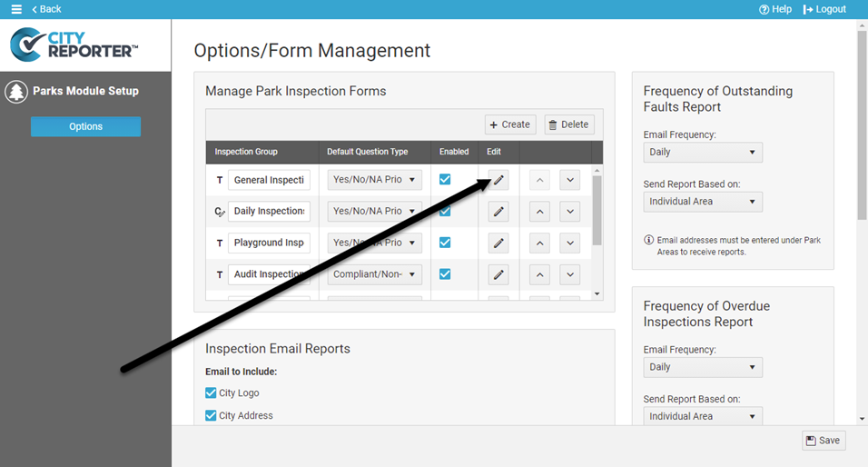This screenshot has height=467, width=868.
Task: Move Daily Inspections row up
Action: click(x=539, y=212)
